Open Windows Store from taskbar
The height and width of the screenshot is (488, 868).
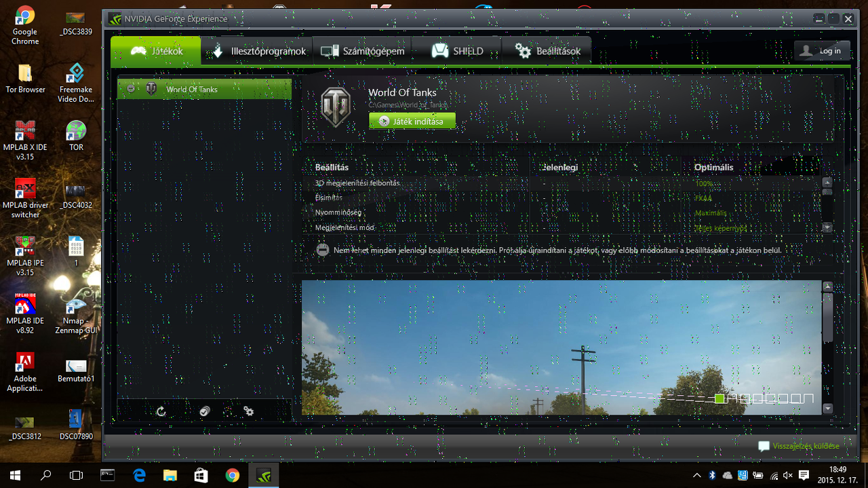tap(201, 475)
